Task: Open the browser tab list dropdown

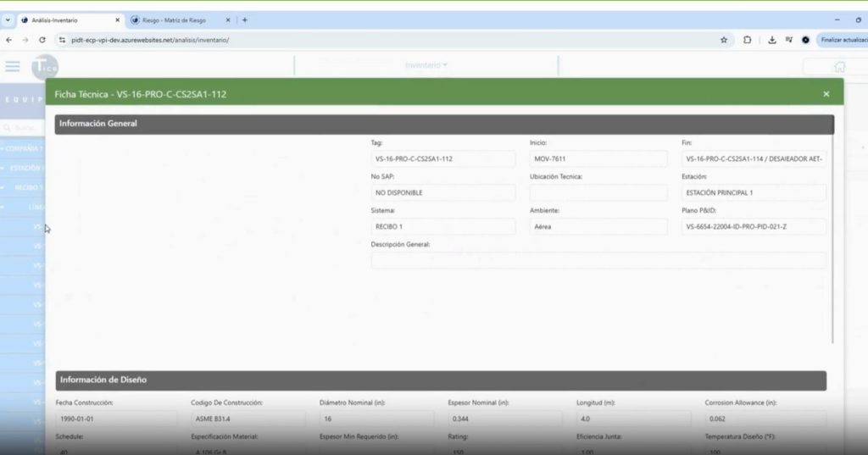Action: click(8, 19)
